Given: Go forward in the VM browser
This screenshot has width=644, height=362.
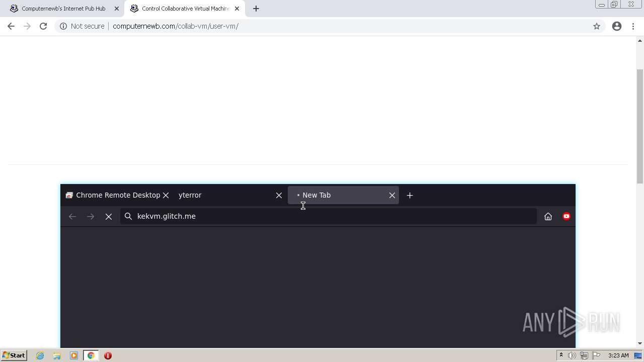Looking at the screenshot, I should [x=91, y=216].
